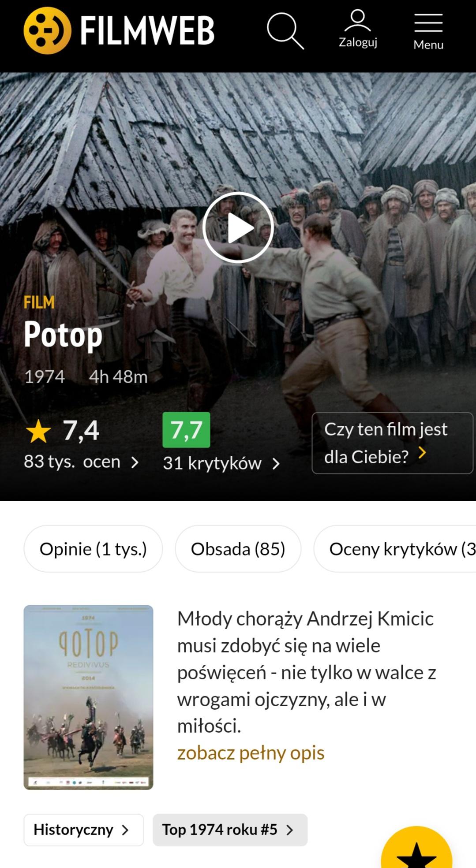Switch to the Opinie (1 tys.) tab
Viewport: 476px width, 868px height.
93,549
